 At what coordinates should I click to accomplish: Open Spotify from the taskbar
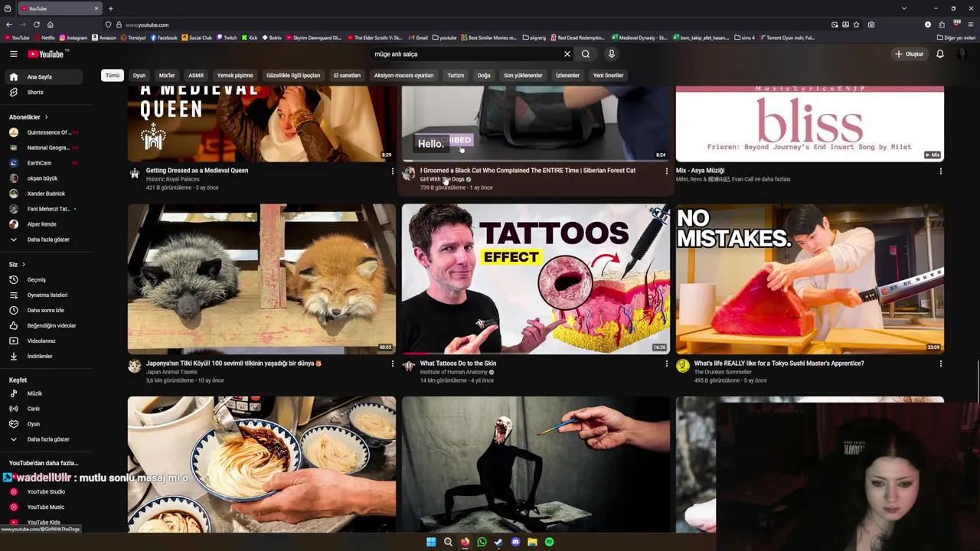(x=549, y=542)
